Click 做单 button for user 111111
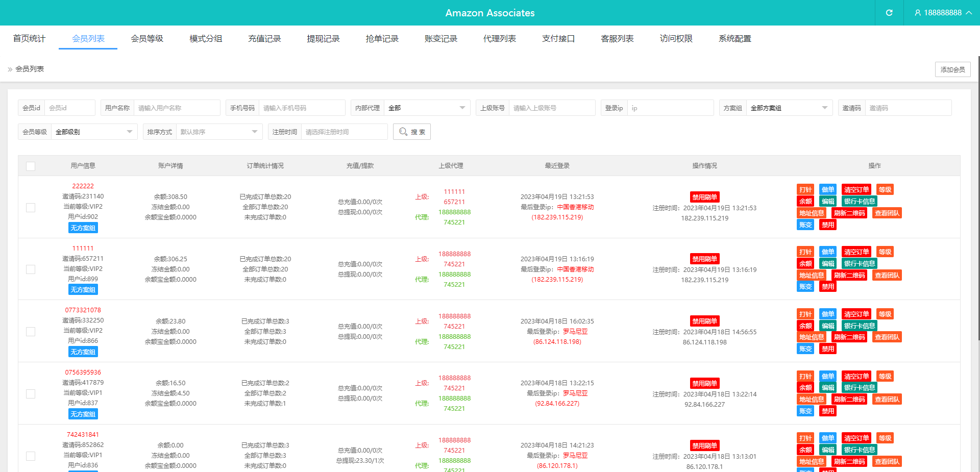The width and height of the screenshot is (980, 472). (x=827, y=252)
